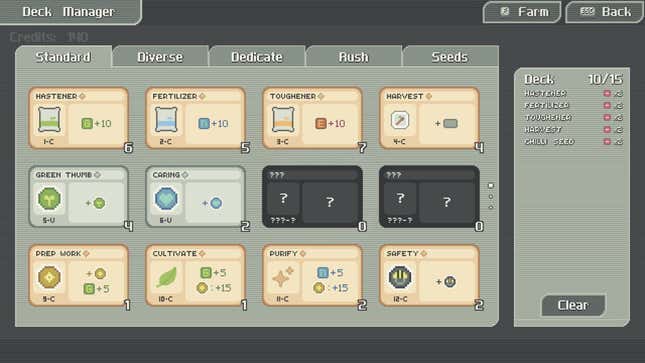The width and height of the screenshot is (645, 363).
Task: Remove Hastener from deck with red button
Action: [607, 93]
